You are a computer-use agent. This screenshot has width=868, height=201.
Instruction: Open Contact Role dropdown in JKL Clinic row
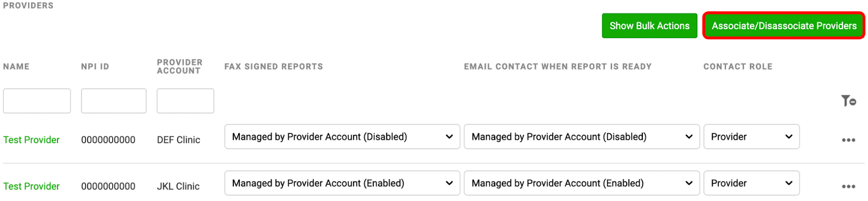coord(751,183)
